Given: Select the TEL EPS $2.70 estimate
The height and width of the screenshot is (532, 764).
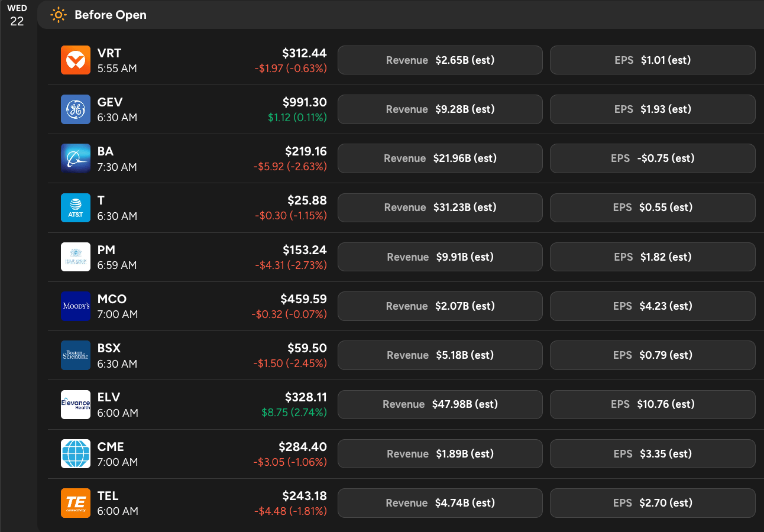Looking at the screenshot, I should tap(652, 503).
